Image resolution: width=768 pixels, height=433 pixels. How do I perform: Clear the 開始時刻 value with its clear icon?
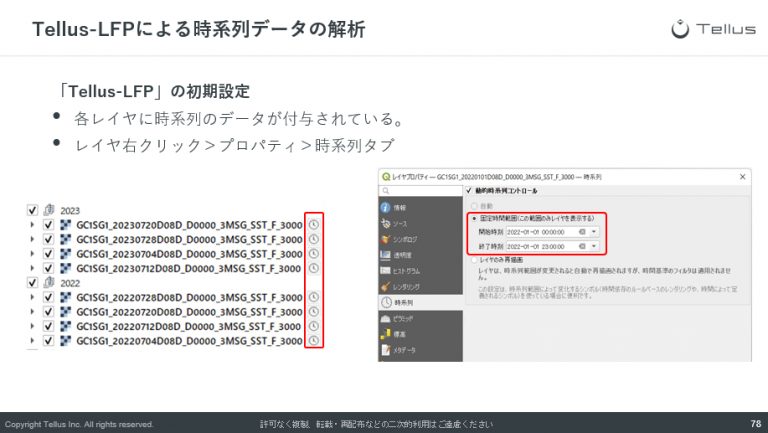(x=582, y=232)
